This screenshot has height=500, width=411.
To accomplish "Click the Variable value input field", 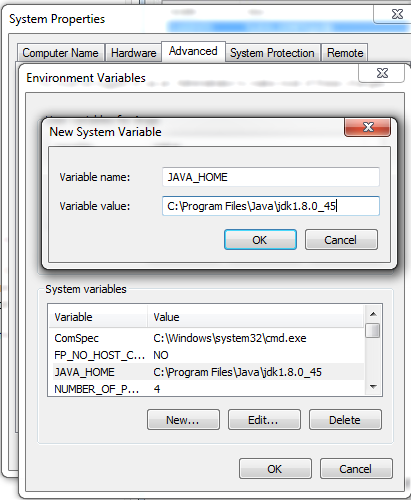I will point(271,206).
